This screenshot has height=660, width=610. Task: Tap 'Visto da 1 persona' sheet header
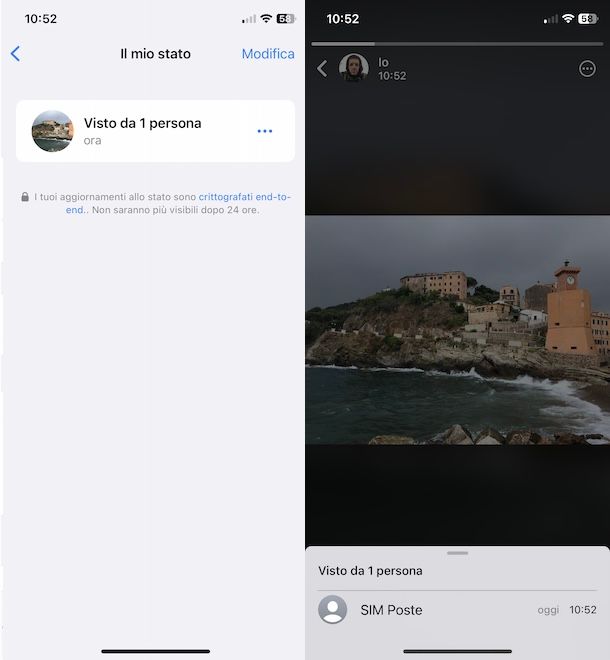click(x=370, y=571)
